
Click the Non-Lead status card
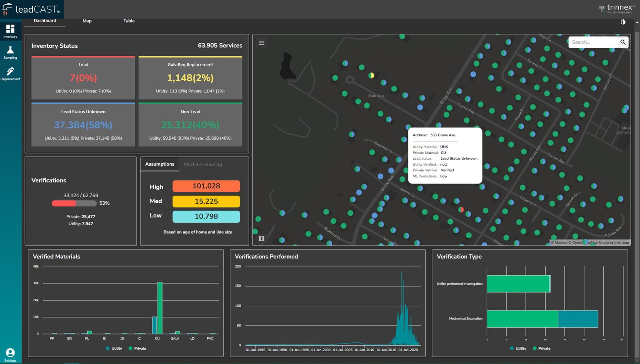click(190, 125)
